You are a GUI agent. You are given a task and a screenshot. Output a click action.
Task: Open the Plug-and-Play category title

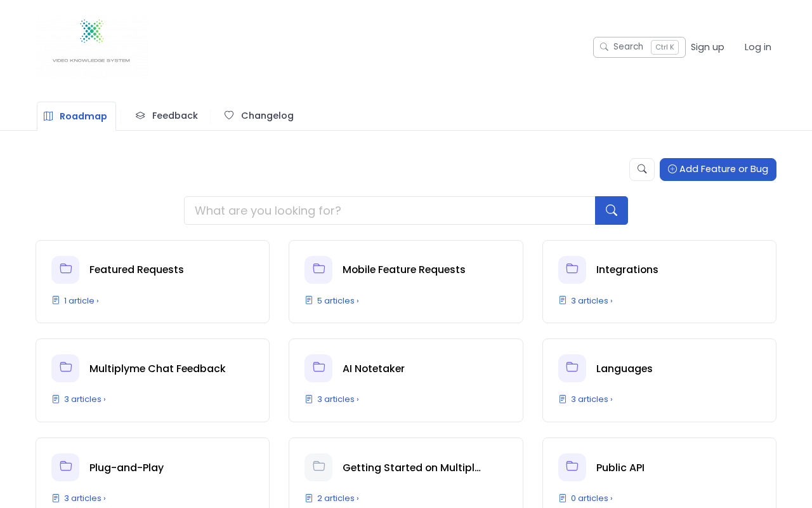click(x=126, y=468)
